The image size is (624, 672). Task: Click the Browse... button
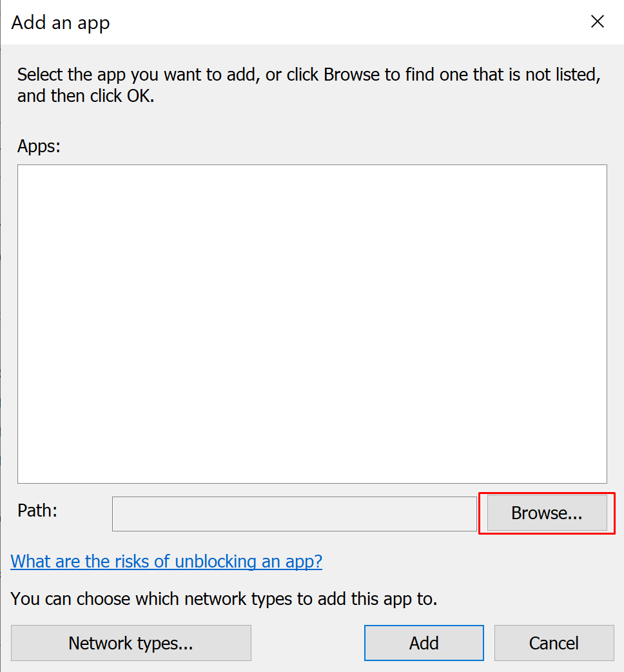point(547,513)
